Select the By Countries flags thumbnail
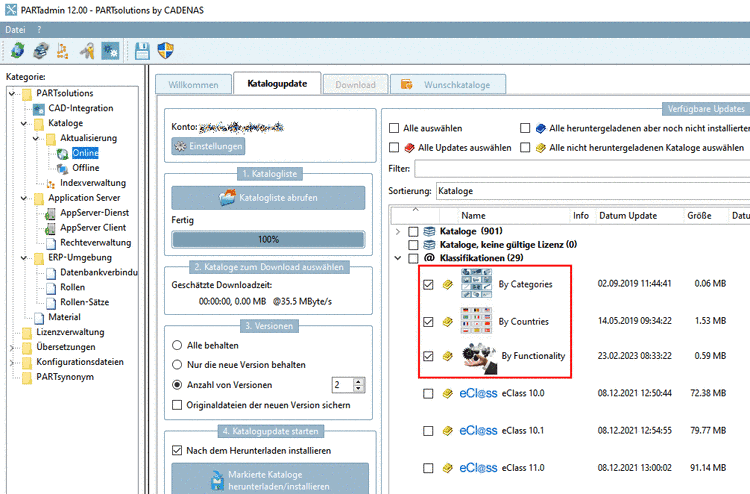The height and width of the screenshot is (494, 750). pyautogui.click(x=476, y=320)
